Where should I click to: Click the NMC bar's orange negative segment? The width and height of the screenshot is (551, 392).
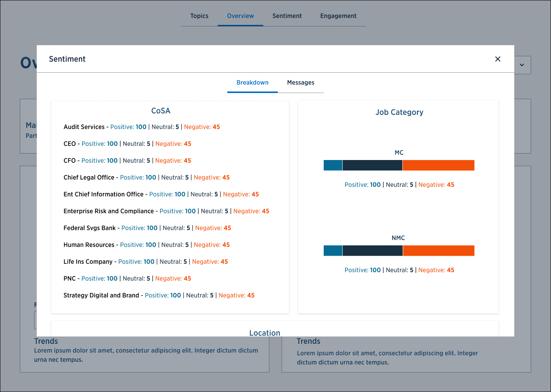[439, 251]
